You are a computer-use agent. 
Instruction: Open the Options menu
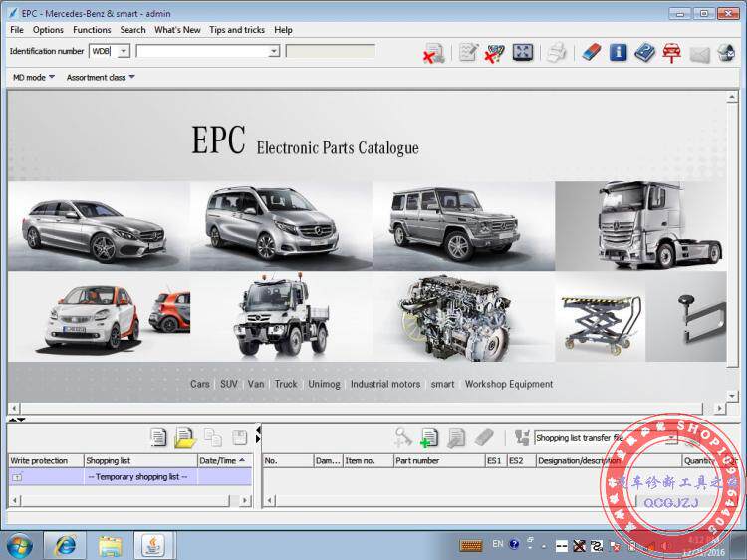click(48, 30)
